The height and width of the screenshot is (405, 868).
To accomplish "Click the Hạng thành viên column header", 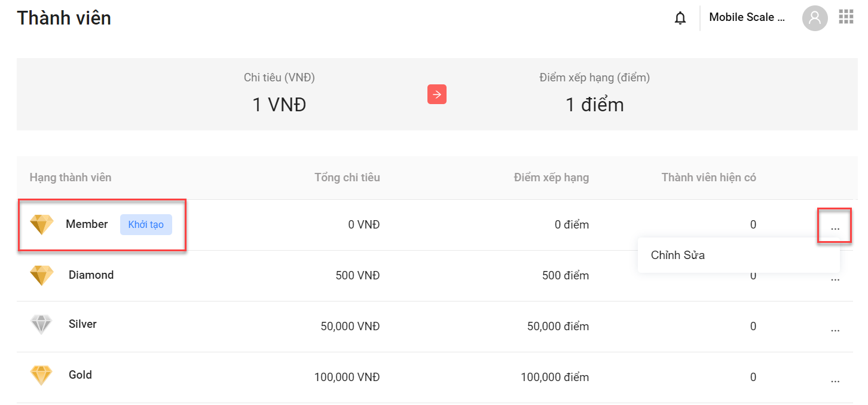I will pyautogui.click(x=71, y=177).
